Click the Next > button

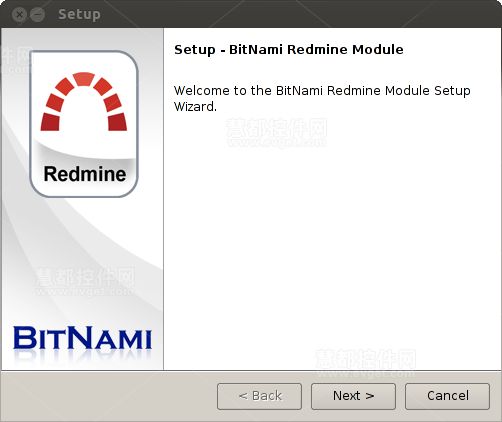coord(353,396)
